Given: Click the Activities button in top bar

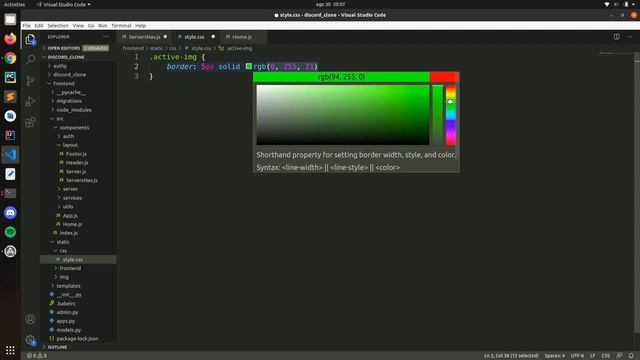Looking at the screenshot, I should click(14, 4).
